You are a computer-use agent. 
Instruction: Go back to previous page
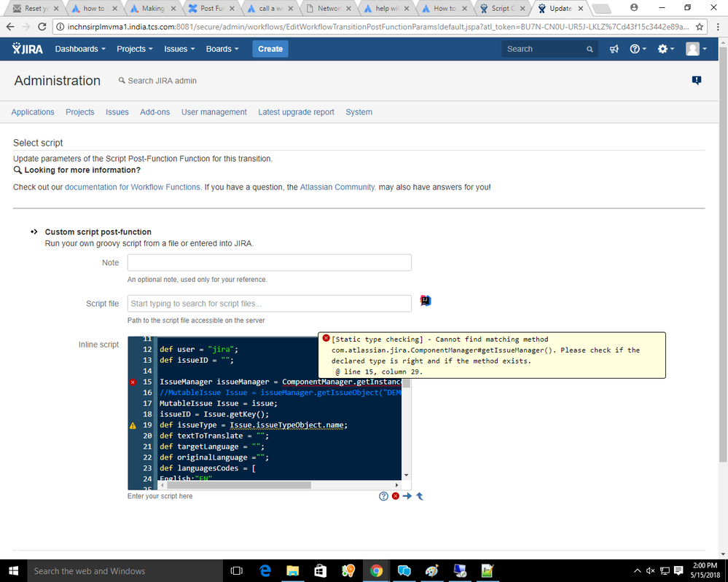pyautogui.click(x=10, y=27)
